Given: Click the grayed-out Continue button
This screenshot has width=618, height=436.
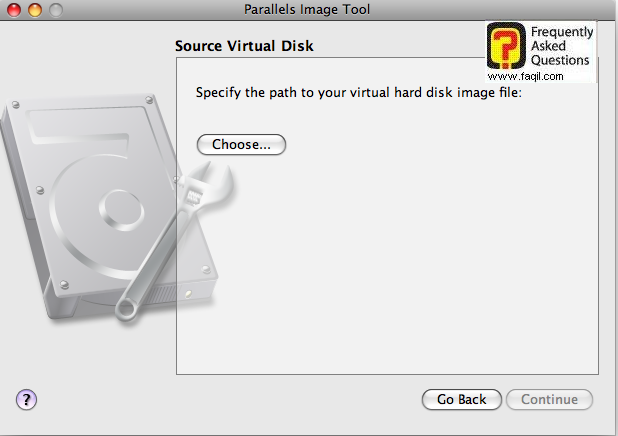Looking at the screenshot, I should (549, 400).
